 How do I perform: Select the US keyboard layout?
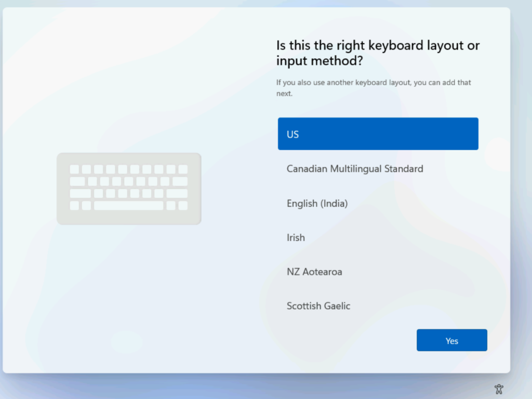click(x=378, y=134)
